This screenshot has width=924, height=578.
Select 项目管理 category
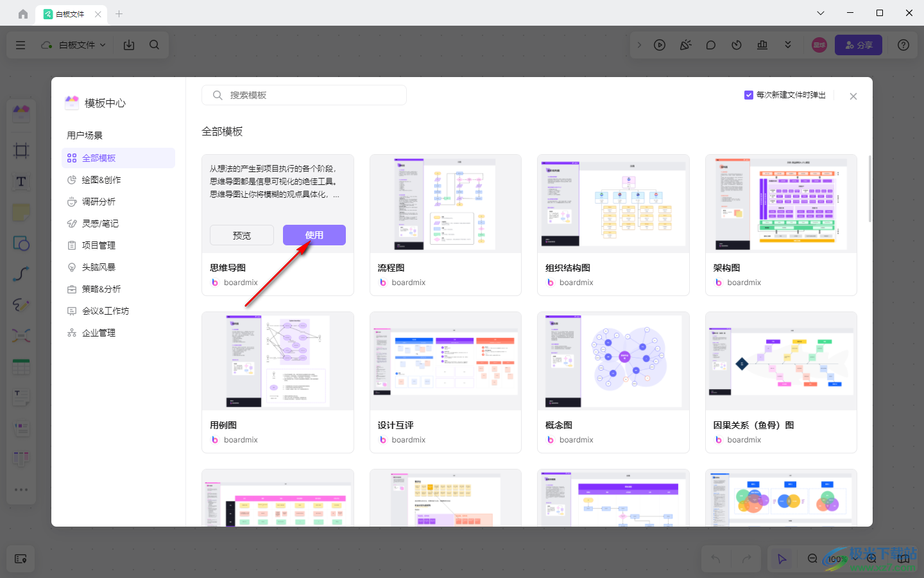(118, 245)
